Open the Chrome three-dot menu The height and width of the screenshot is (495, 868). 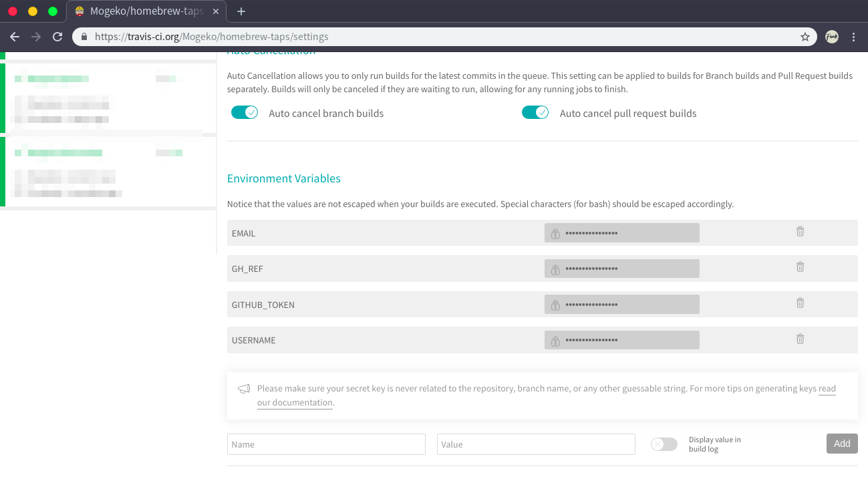(854, 37)
